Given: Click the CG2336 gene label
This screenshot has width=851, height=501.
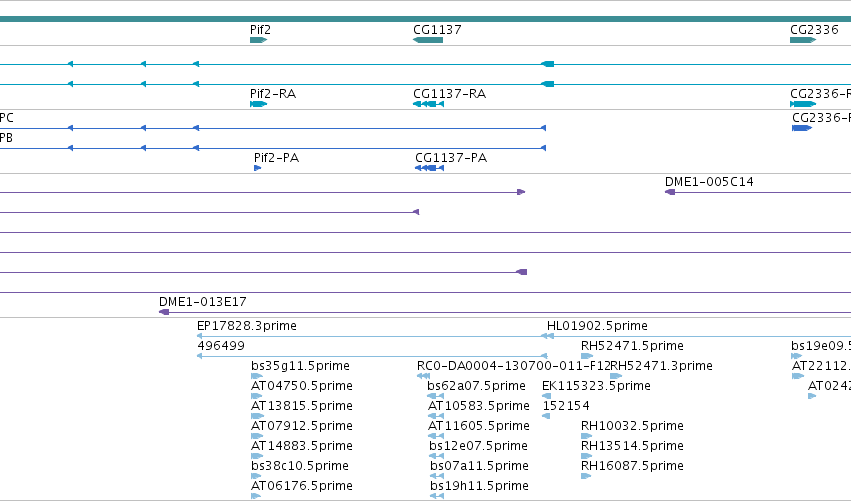Looking at the screenshot, I should click(814, 30).
